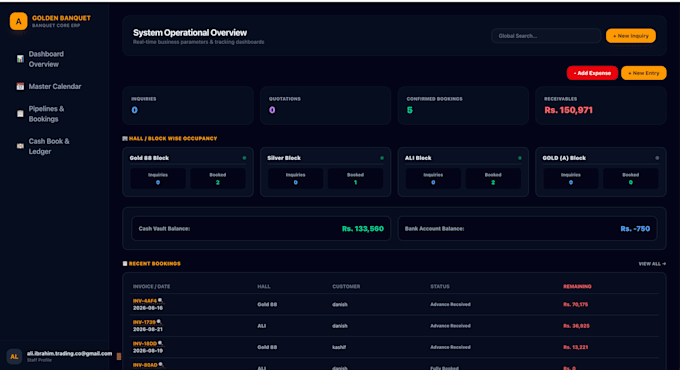Select the Gold 88 Block title
The width and height of the screenshot is (680, 370).
[x=149, y=158]
